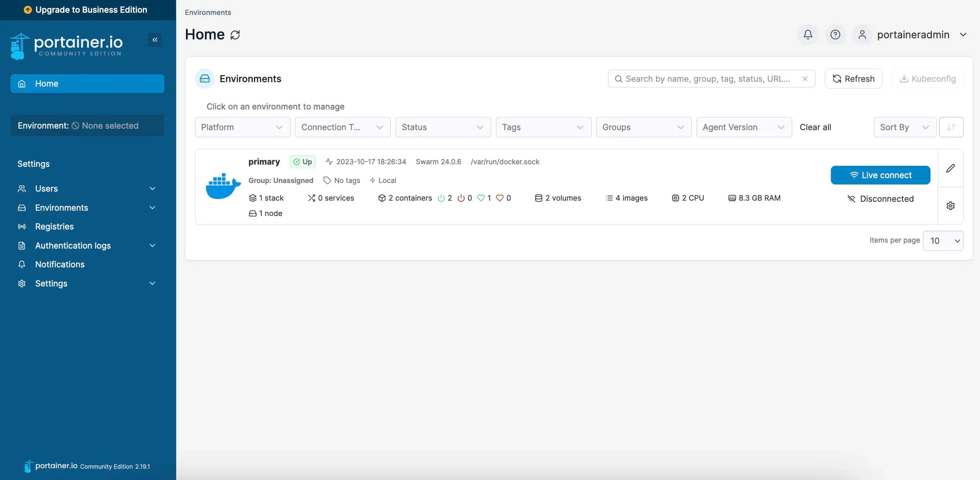This screenshot has height=480, width=980.
Task: Click the Up status badge
Action: (303, 162)
